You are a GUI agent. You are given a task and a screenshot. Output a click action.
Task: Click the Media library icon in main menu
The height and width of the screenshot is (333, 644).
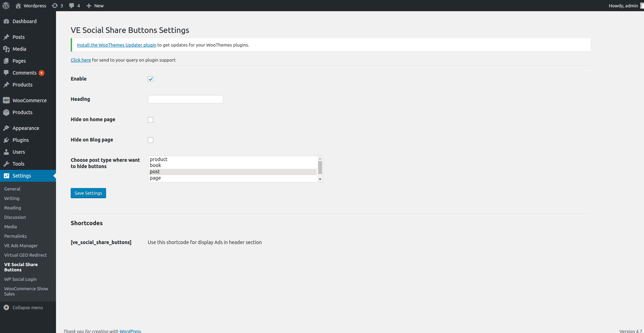[x=6, y=49]
